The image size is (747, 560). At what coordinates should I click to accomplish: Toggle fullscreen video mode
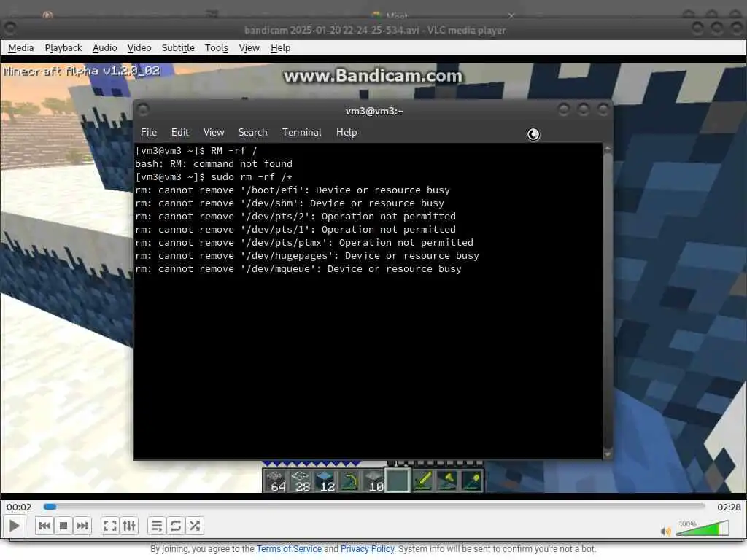[110, 526]
